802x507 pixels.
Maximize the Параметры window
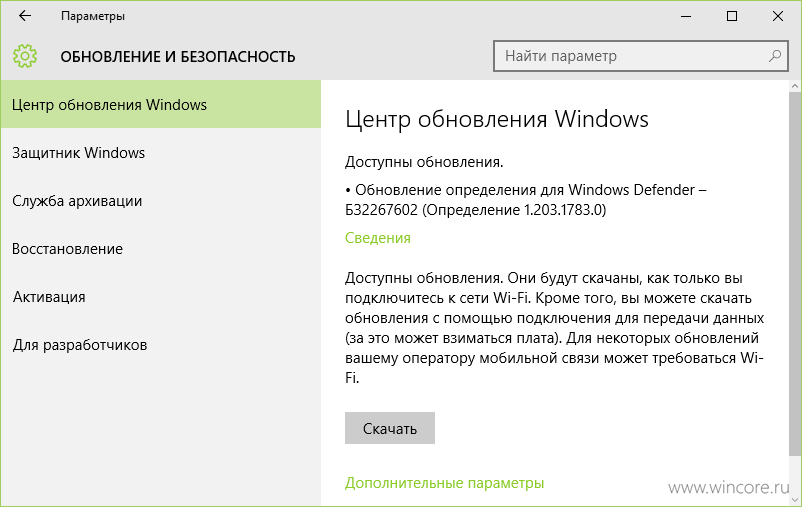(732, 16)
